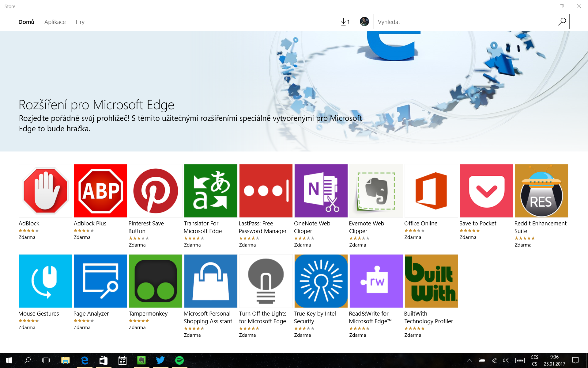Click the search magnifier icon
This screenshot has height=368, width=588.
point(562,21)
